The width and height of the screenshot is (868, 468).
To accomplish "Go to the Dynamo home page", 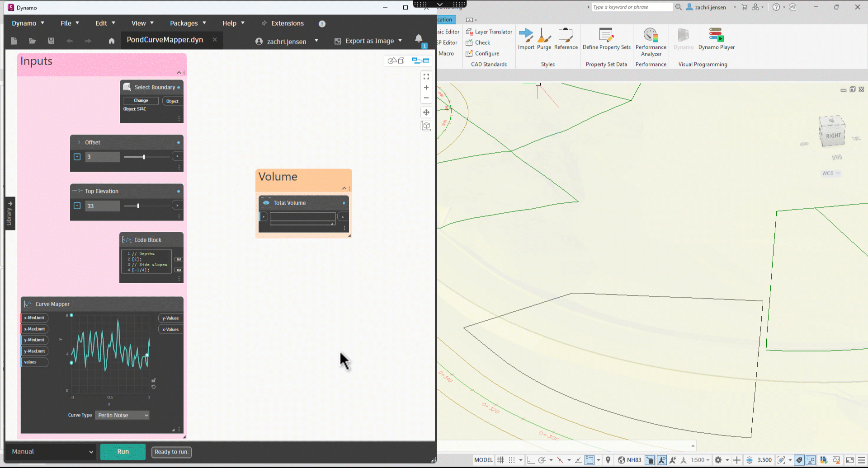I will 112,41.
